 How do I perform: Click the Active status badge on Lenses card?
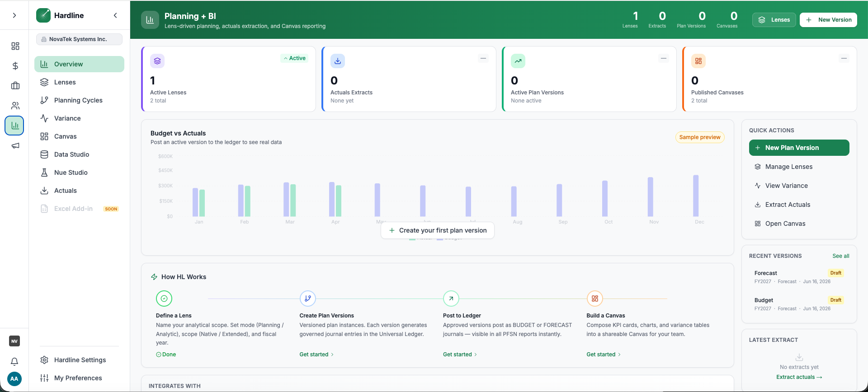tap(294, 58)
